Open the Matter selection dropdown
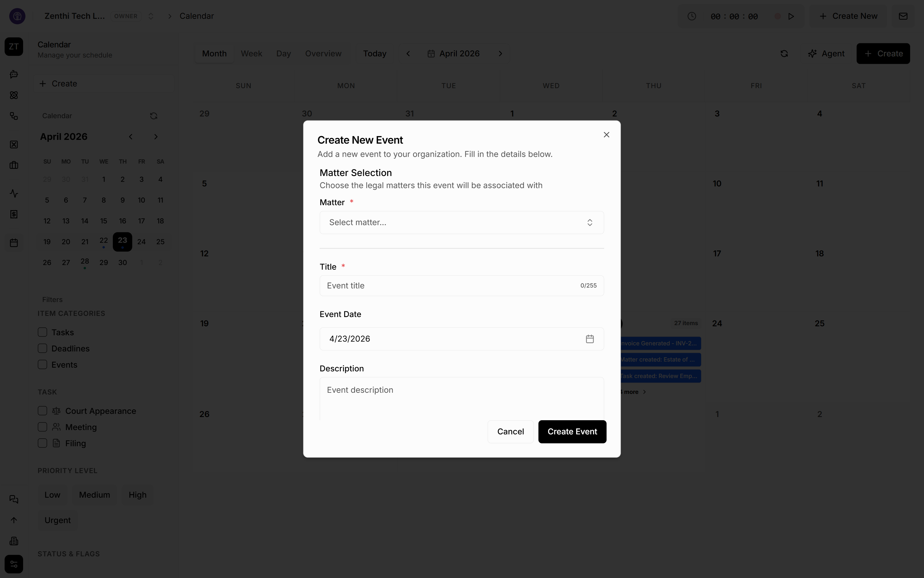Image resolution: width=924 pixels, height=578 pixels. click(462, 223)
